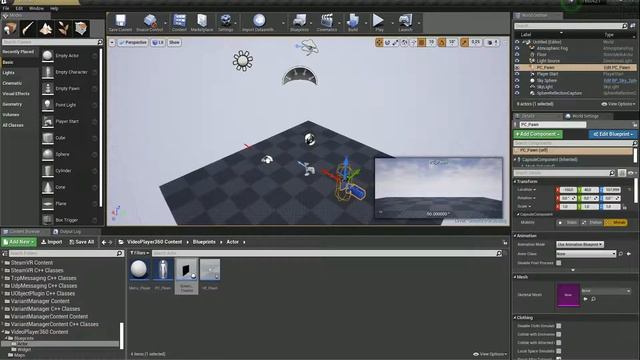Image resolution: width=640 pixels, height=360 pixels.
Task: Click Save All in Content Browser
Action: pos(82,242)
